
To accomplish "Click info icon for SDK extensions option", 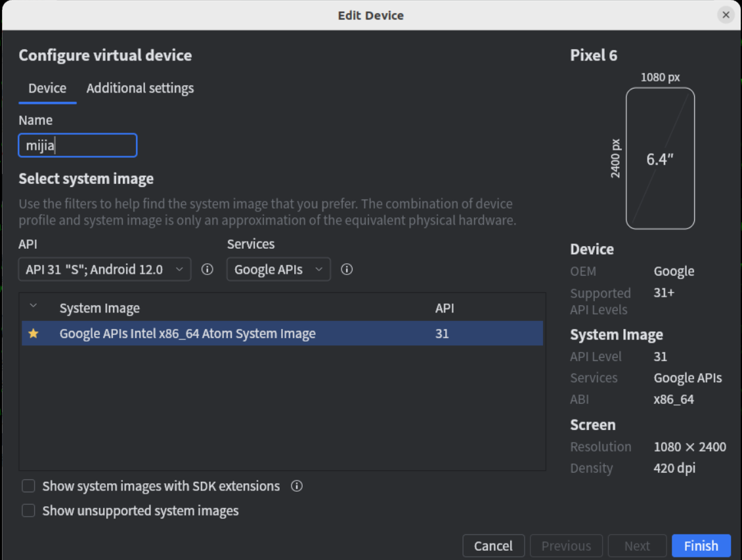I will [x=297, y=486].
